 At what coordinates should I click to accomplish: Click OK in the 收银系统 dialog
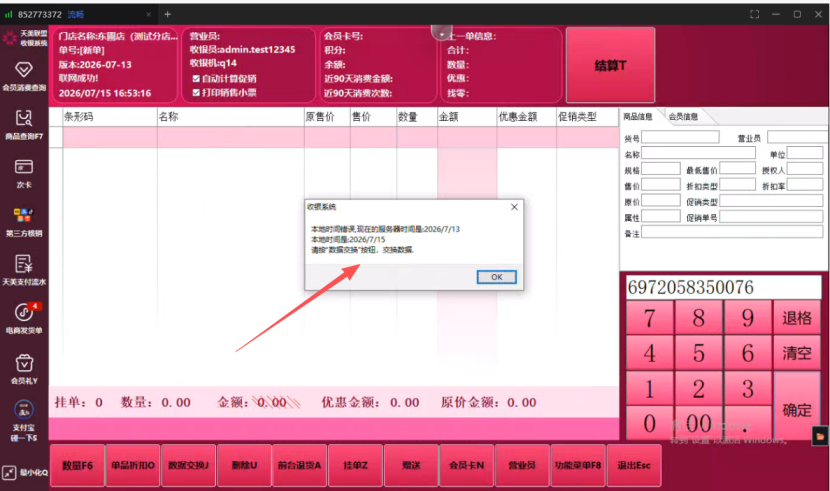pyautogui.click(x=496, y=277)
